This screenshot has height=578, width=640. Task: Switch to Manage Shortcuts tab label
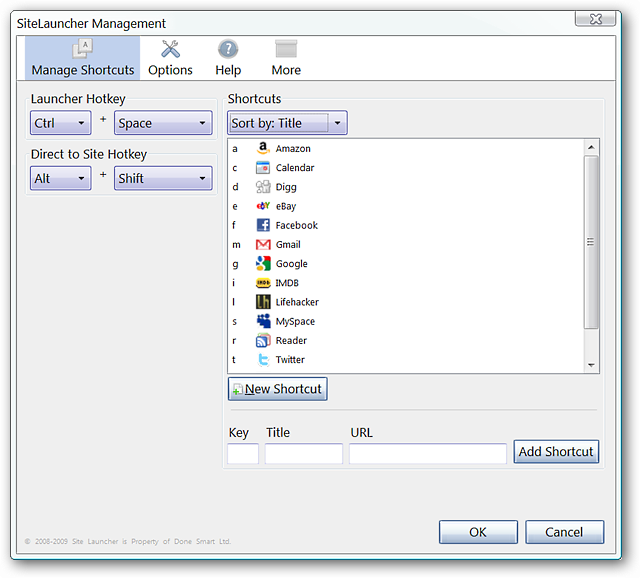point(83,70)
